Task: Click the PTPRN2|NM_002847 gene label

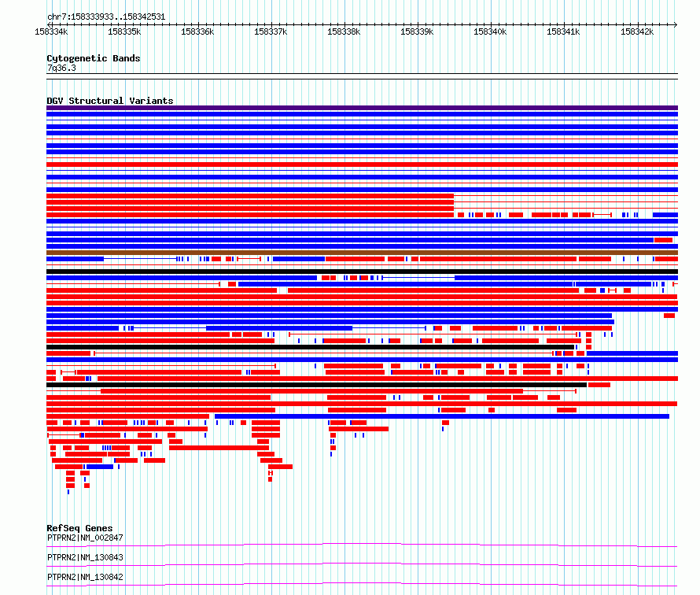Action: pos(85,538)
